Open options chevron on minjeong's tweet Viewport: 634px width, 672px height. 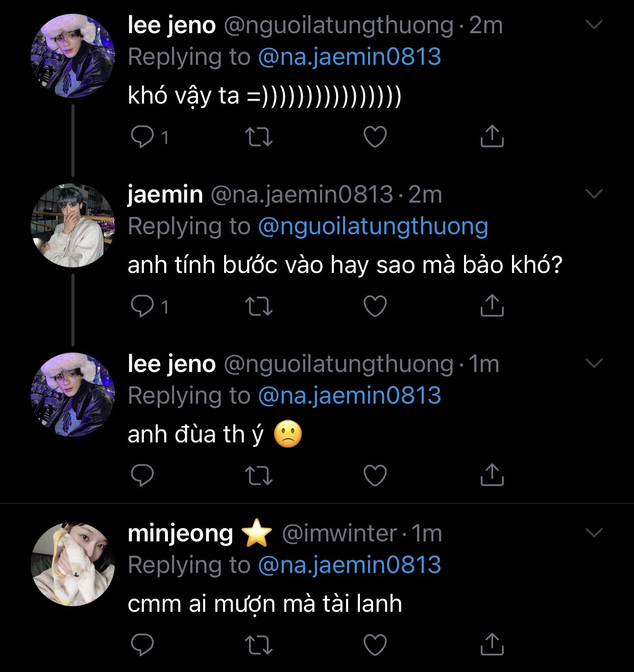pos(594,533)
